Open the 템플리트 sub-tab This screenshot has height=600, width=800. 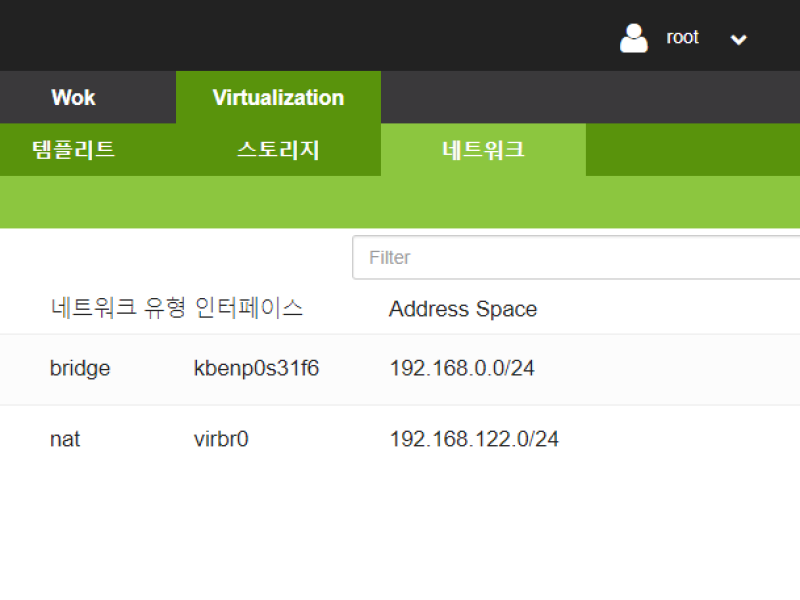coord(73,150)
